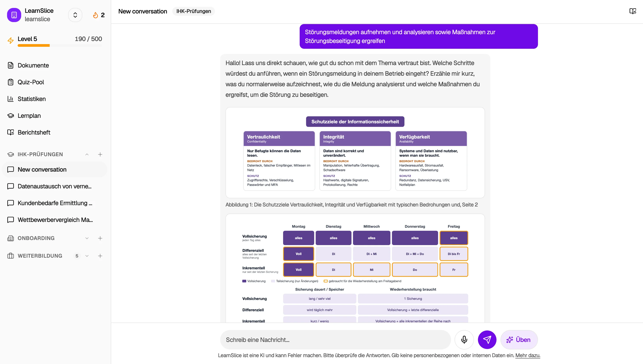Open Berichtsheft in the sidebar
Viewport: 643px width, 364px height.
coord(55,132)
